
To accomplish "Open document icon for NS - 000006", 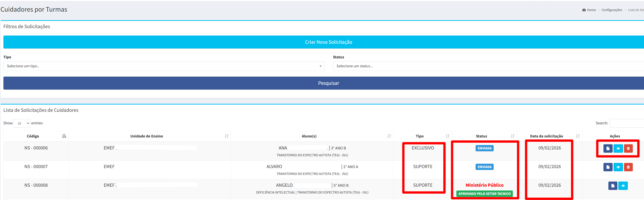I will [608, 148].
